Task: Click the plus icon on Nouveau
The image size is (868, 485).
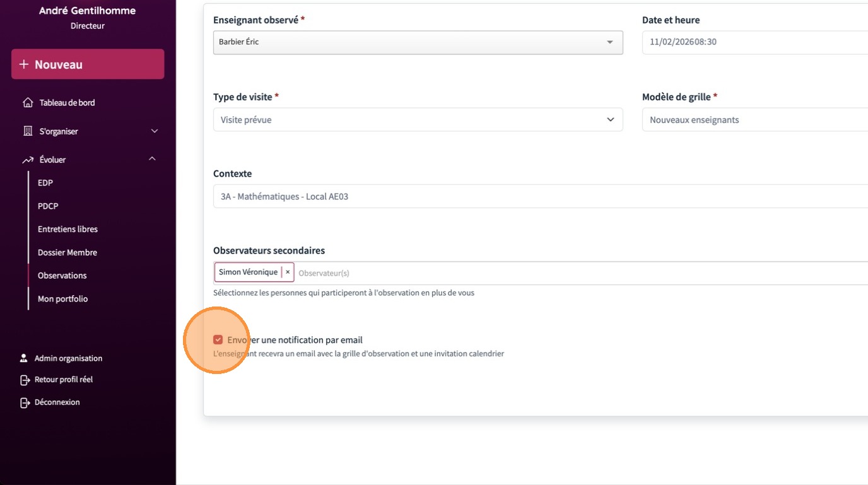Action: tap(24, 64)
